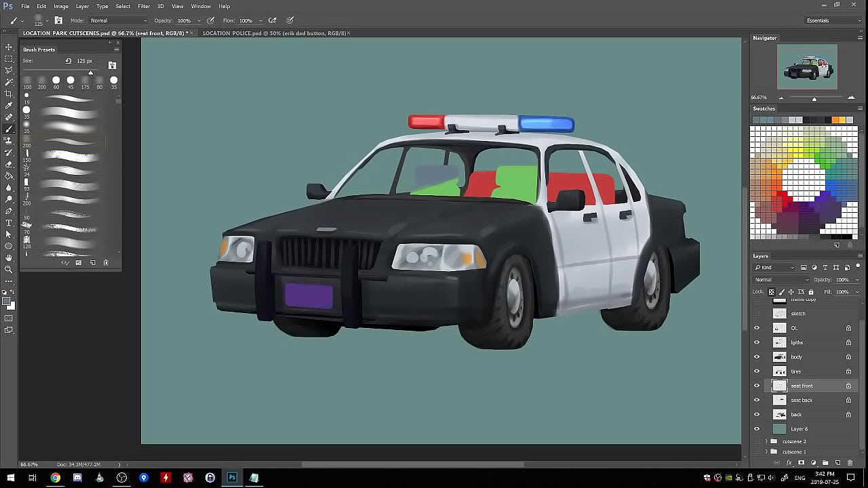868x488 pixels.
Task: Hide the tires layer
Action: pos(757,371)
